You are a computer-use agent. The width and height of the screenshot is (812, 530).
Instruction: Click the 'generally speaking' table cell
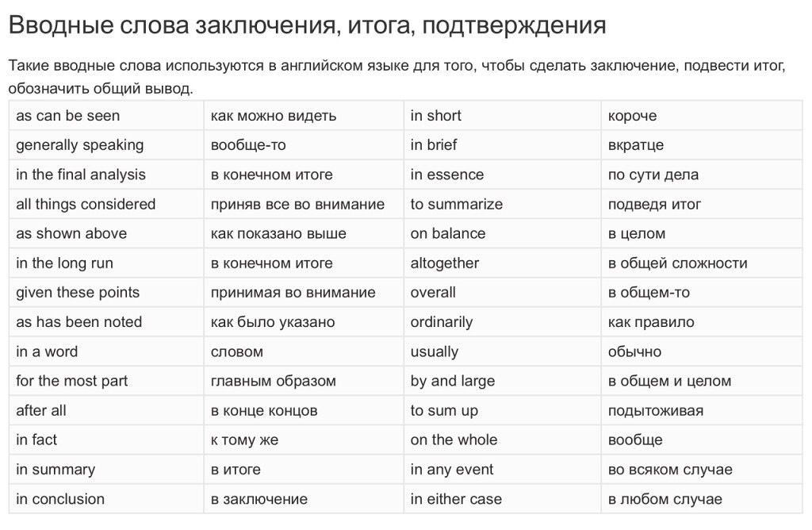click(x=80, y=145)
